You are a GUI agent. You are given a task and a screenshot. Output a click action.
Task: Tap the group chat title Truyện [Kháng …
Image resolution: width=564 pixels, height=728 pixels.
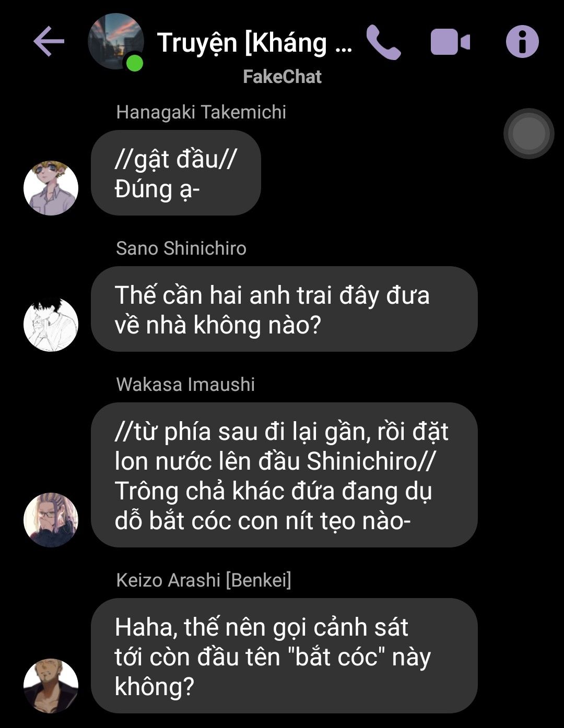[255, 43]
